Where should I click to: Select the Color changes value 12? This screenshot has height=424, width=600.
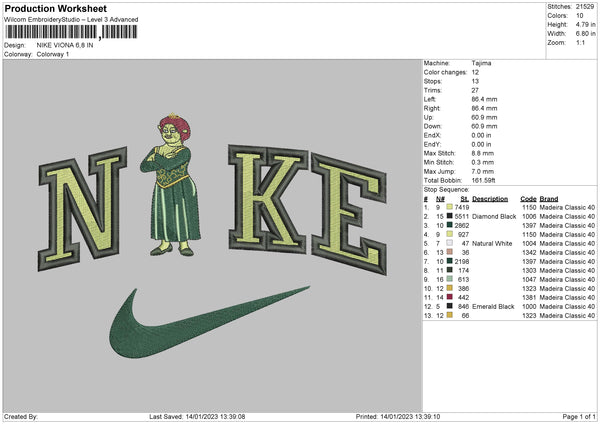click(475, 72)
